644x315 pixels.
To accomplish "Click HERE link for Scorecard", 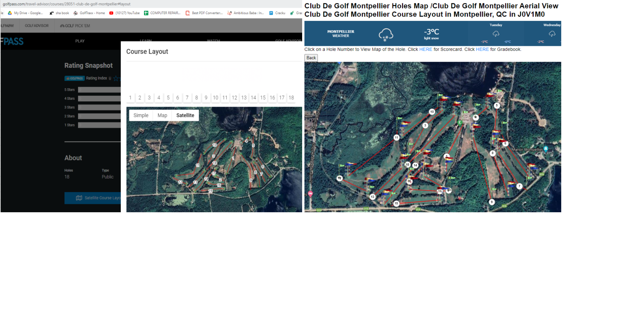I will pyautogui.click(x=426, y=50).
